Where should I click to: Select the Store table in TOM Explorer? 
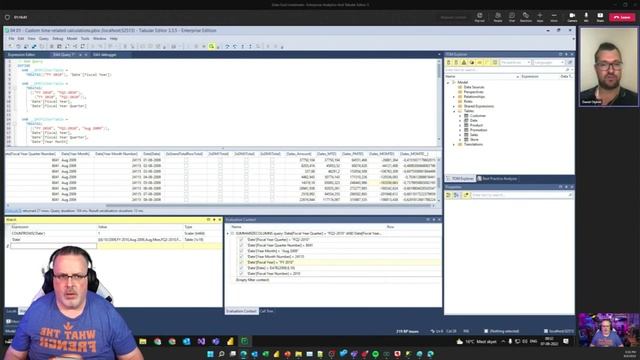pos(474,140)
